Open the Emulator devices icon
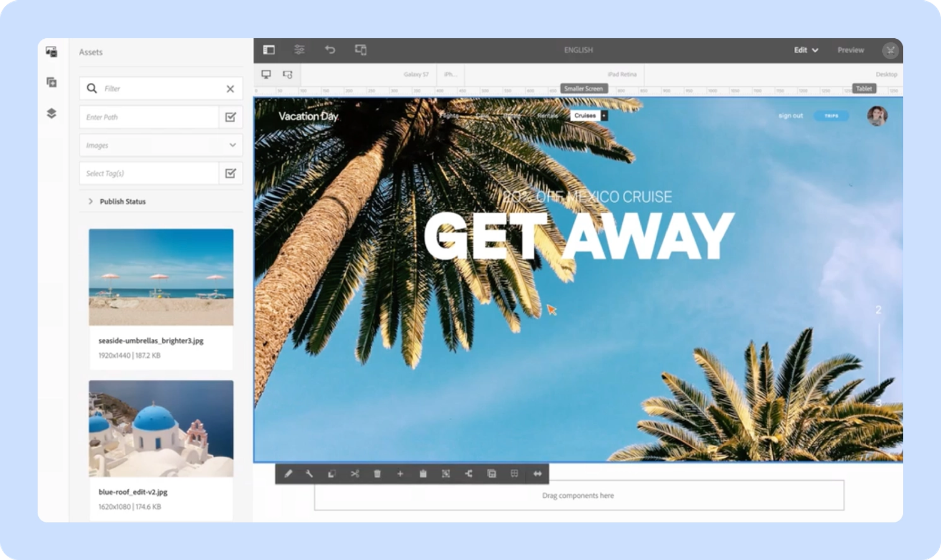Screen dimensions: 941x560 (x=361, y=50)
